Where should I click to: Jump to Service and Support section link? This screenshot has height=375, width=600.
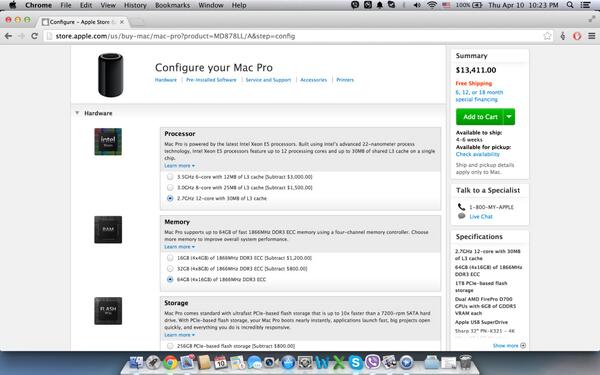[268, 80]
